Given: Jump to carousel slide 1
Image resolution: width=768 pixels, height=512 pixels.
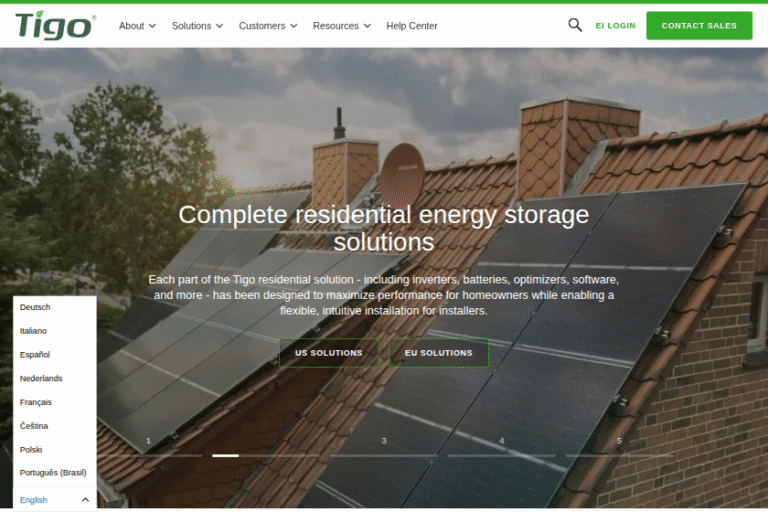Looking at the screenshot, I should pos(148,446).
